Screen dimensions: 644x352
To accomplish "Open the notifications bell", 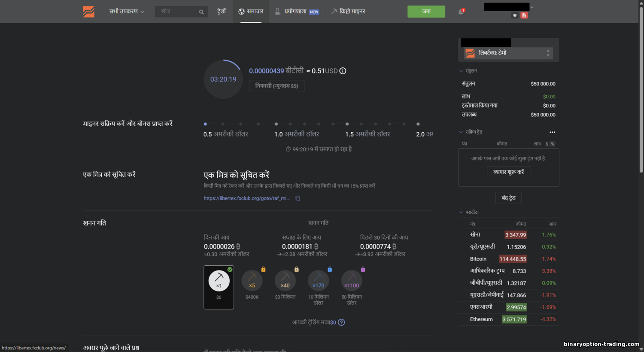I will [461, 12].
